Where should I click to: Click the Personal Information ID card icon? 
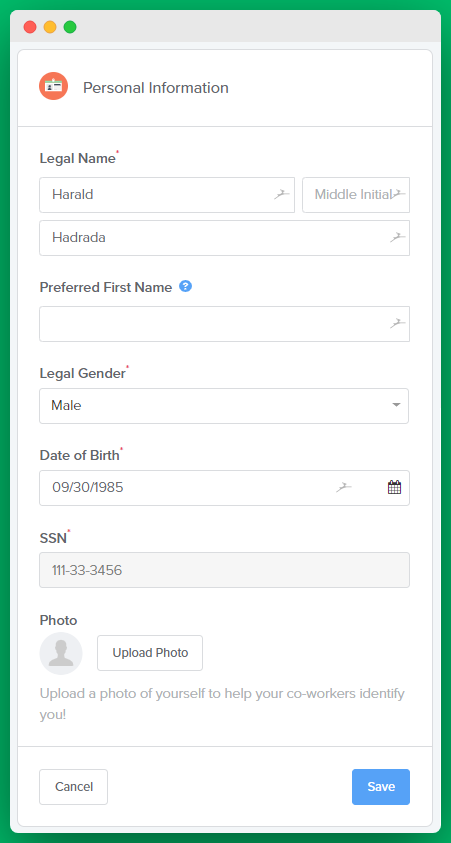click(53, 86)
